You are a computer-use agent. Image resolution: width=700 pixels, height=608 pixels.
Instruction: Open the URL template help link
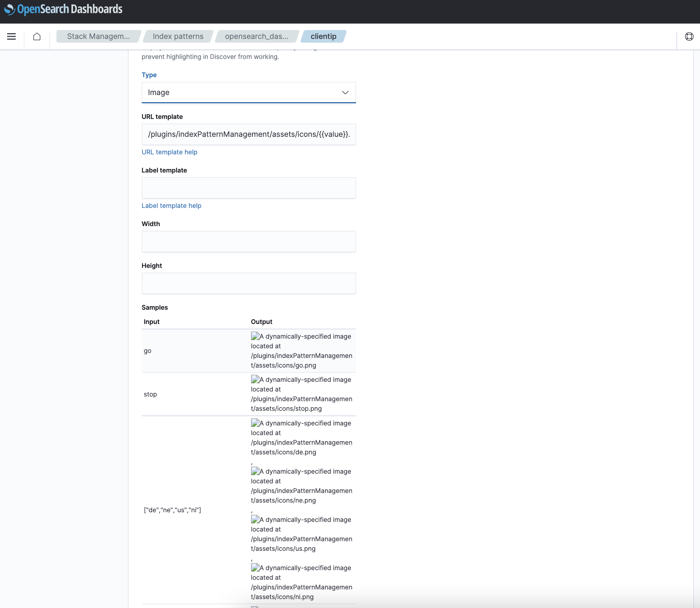click(x=169, y=152)
